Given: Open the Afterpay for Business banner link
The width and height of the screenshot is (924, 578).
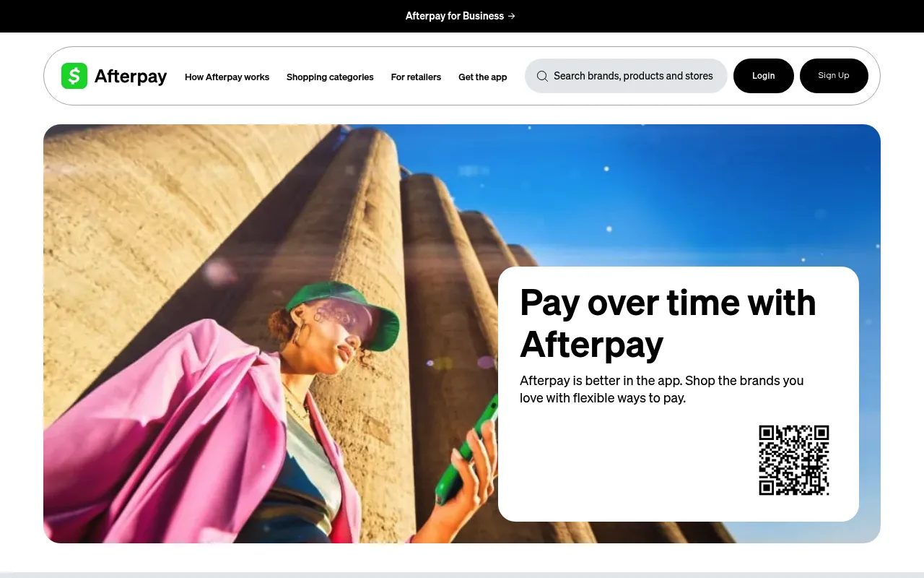Looking at the screenshot, I should tap(461, 16).
